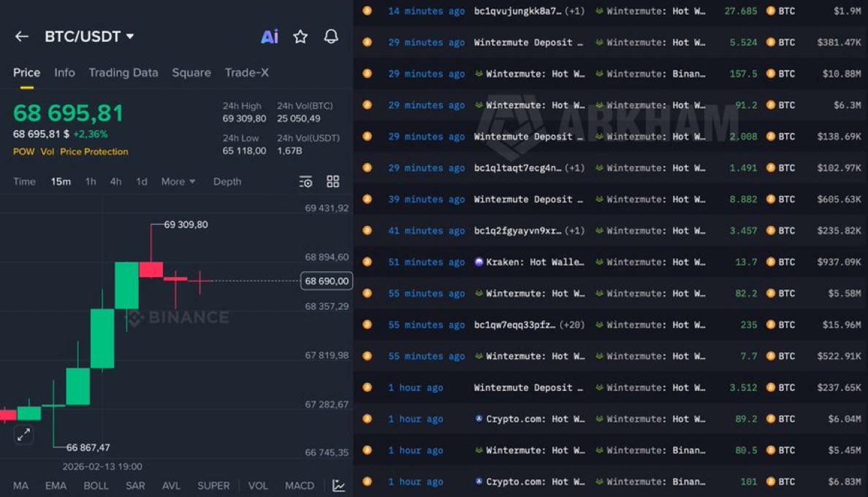This screenshot has width=868, height=497.
Task: Toggle the SUPER indicator
Action: (213, 485)
